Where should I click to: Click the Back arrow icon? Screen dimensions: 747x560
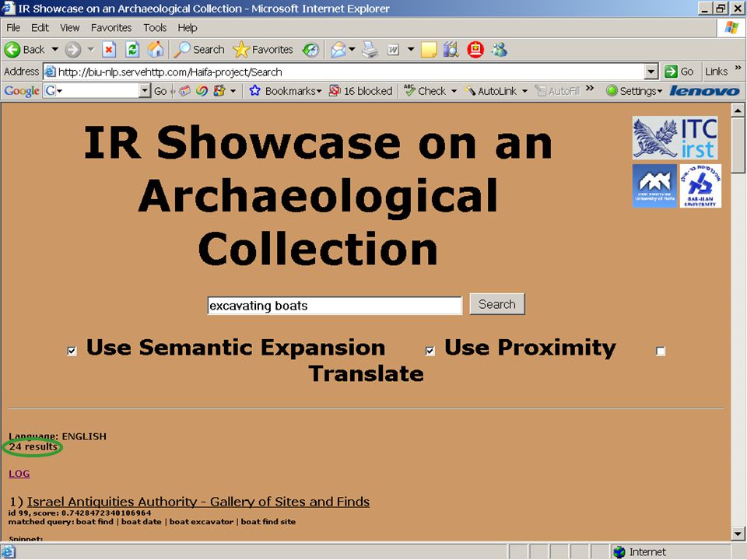(x=12, y=50)
